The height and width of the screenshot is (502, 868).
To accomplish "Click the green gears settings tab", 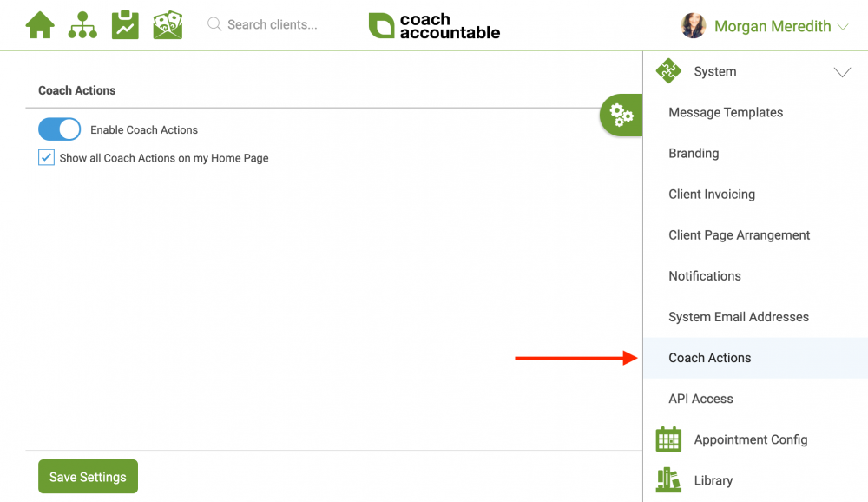I will tap(621, 116).
